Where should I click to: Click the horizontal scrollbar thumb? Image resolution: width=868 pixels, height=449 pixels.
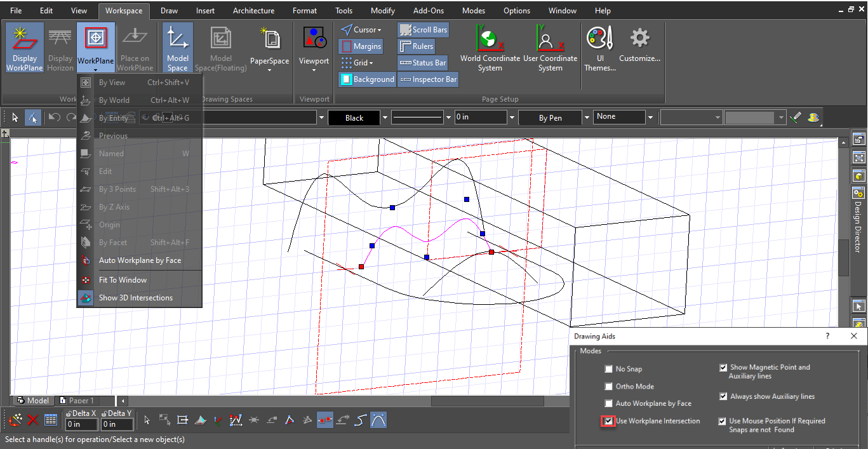click(487, 401)
